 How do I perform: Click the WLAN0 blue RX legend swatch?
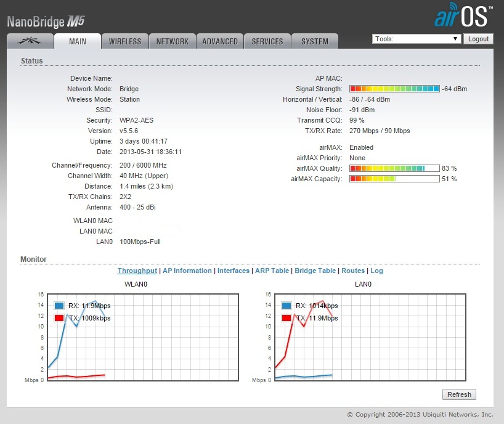coord(59,306)
